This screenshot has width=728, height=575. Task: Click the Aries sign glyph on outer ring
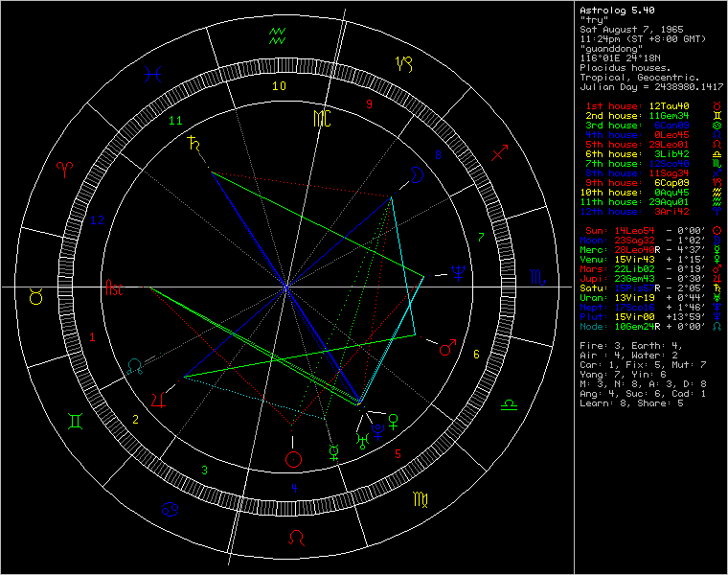(x=64, y=169)
